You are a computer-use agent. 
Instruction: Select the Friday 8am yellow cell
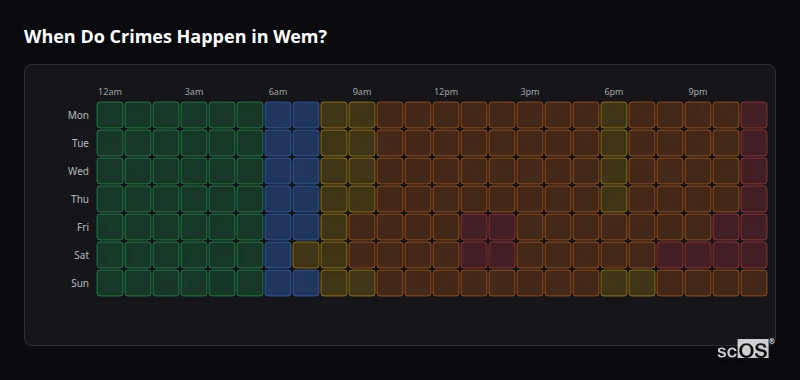tap(334, 227)
